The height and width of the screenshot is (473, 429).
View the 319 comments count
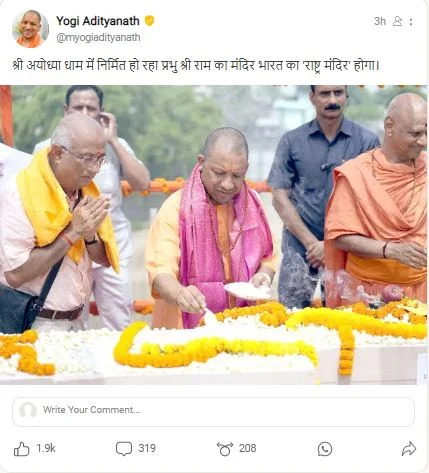pos(147,448)
